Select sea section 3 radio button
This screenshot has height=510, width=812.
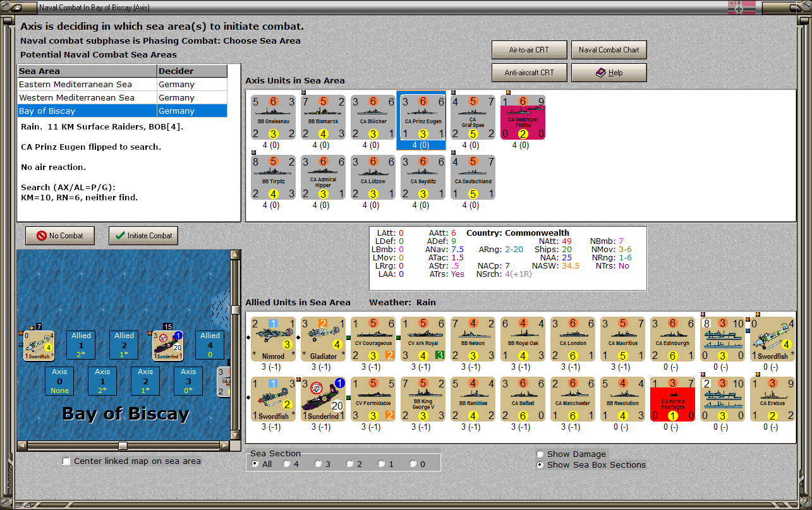pos(318,464)
